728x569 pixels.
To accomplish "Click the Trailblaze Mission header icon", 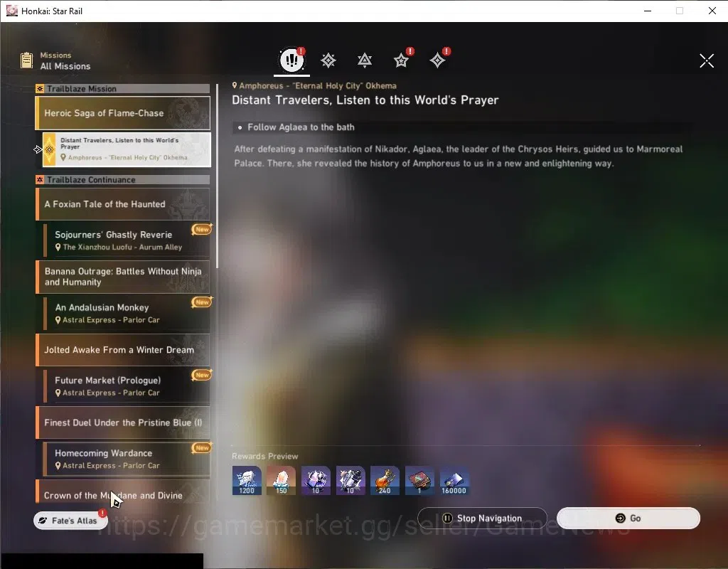I will coord(40,88).
